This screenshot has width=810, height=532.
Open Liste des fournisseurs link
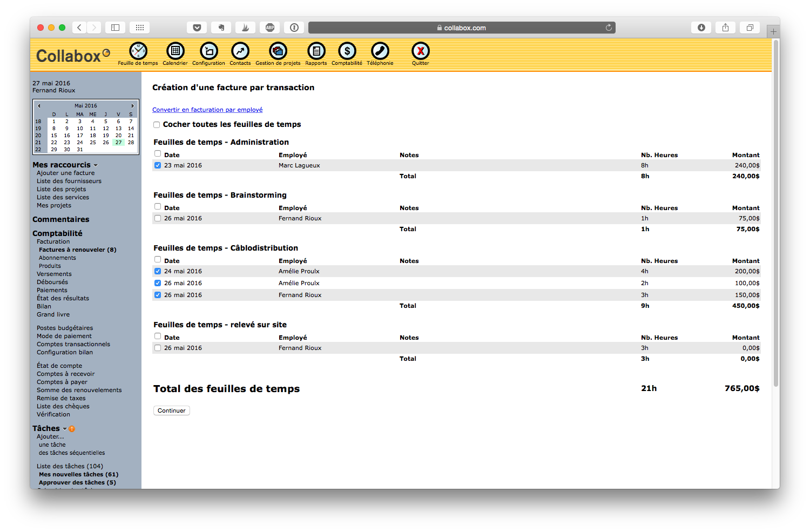point(69,181)
